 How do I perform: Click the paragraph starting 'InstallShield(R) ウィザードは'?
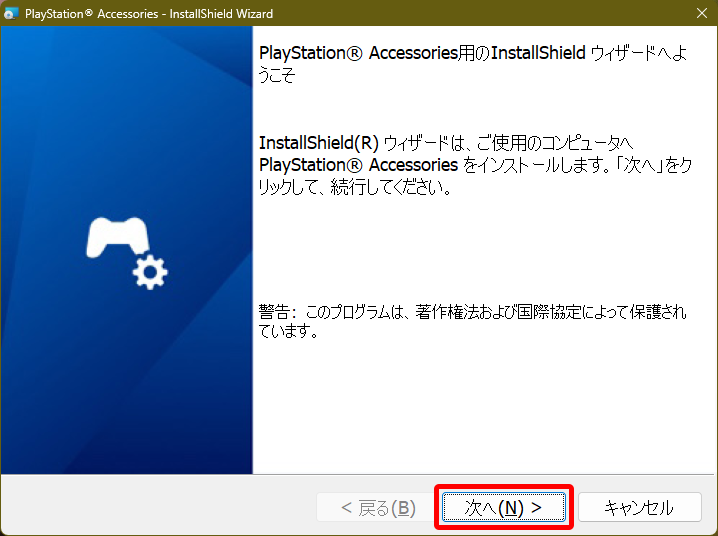point(475,165)
